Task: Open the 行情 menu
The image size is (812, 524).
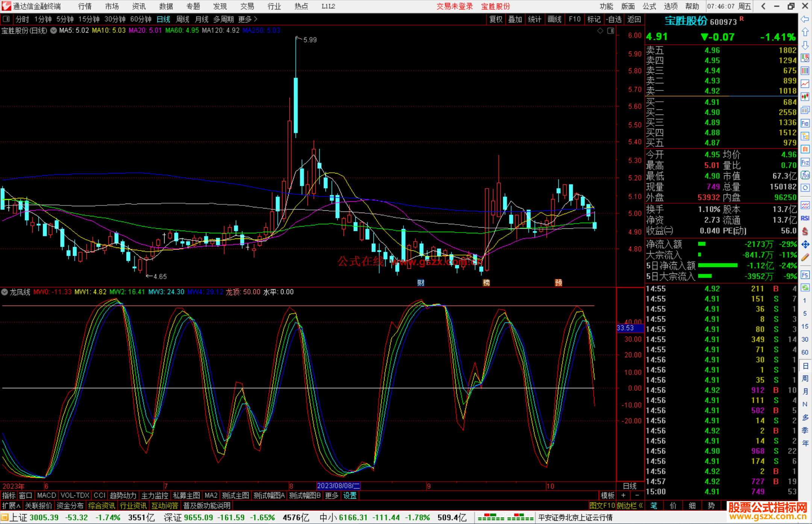Action: tap(85, 6)
